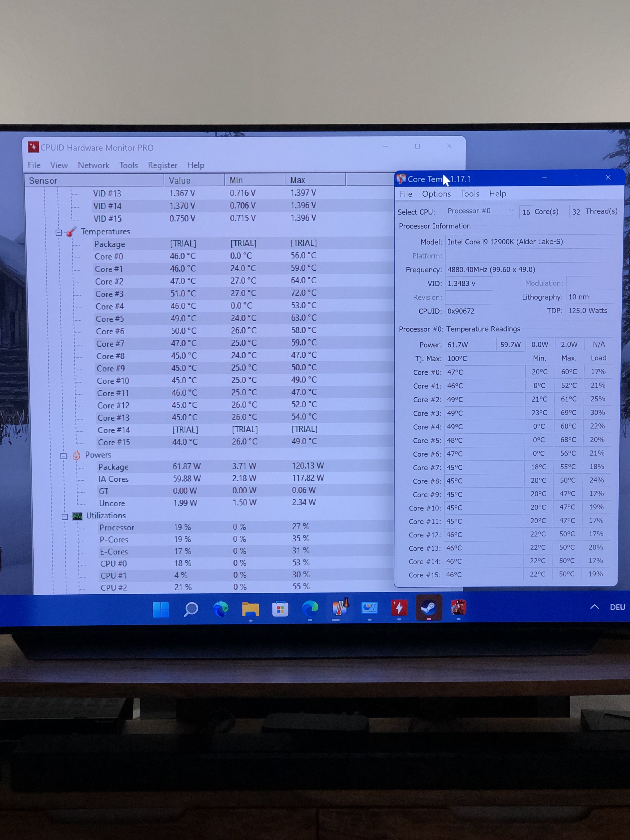
Task: Select the Core #3 temperature row
Action: click(109, 294)
